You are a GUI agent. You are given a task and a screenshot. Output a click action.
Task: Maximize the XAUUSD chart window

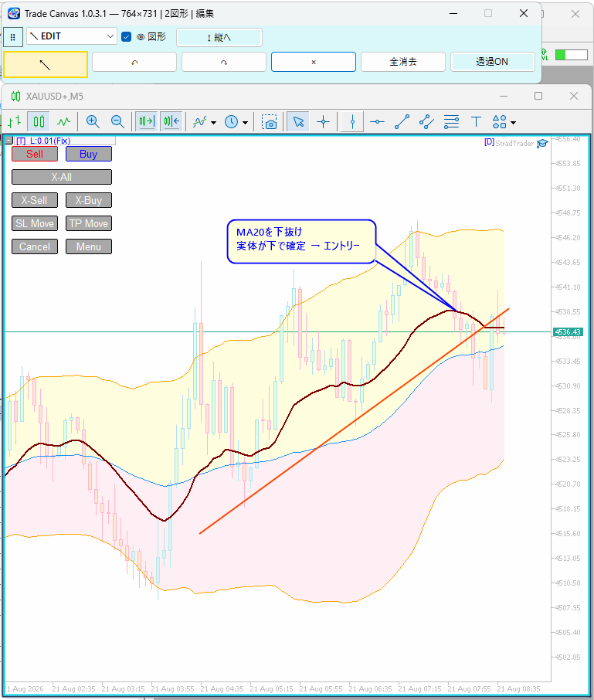(538, 96)
